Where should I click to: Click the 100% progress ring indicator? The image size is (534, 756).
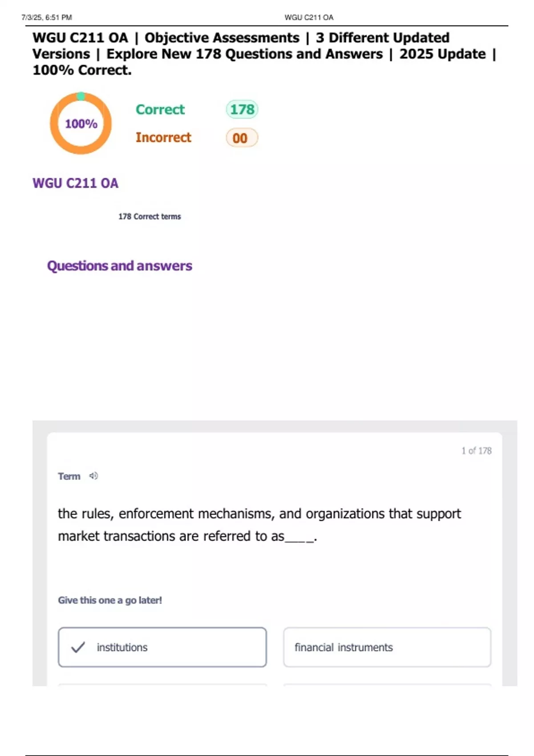point(81,124)
